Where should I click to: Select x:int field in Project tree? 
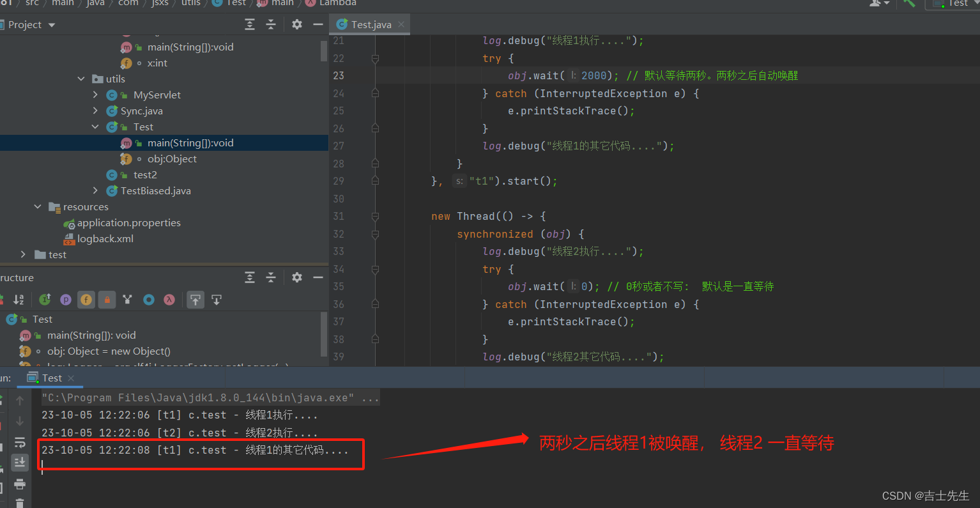coord(157,63)
